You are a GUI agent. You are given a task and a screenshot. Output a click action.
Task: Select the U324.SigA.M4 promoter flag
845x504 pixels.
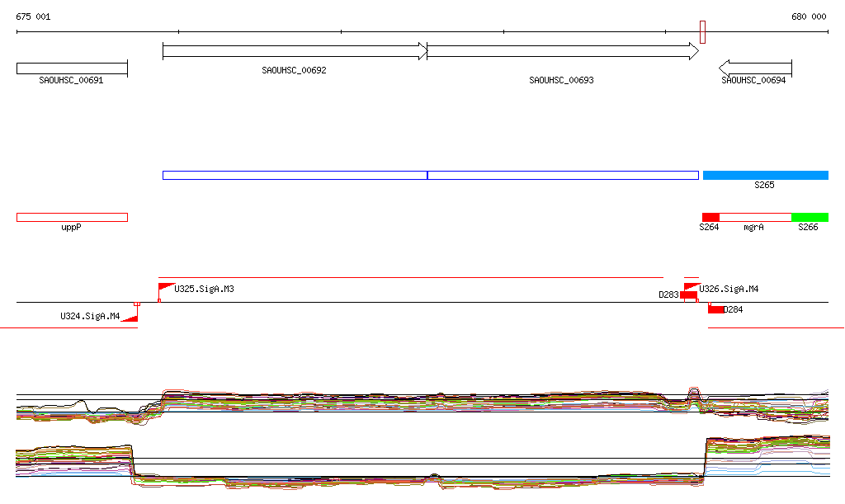tap(130, 317)
